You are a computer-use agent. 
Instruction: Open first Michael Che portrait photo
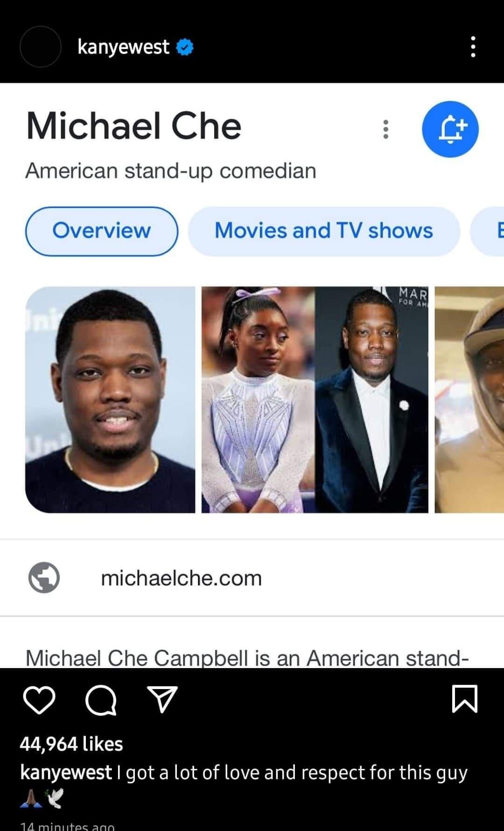110,400
